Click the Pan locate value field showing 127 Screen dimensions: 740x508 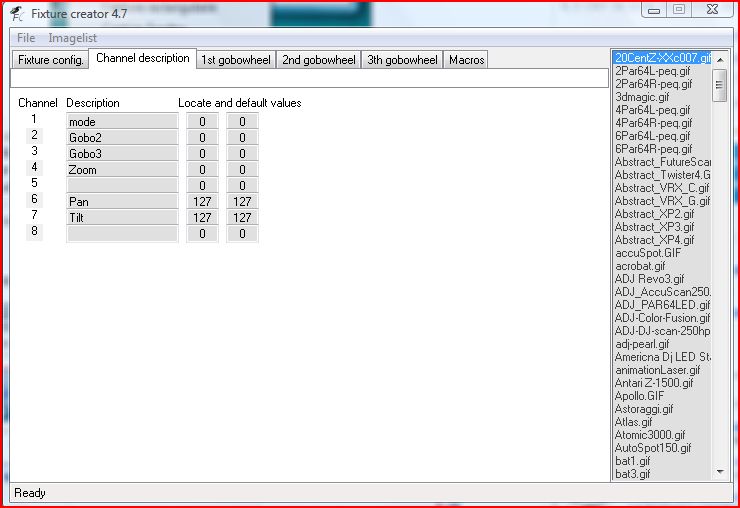point(202,202)
